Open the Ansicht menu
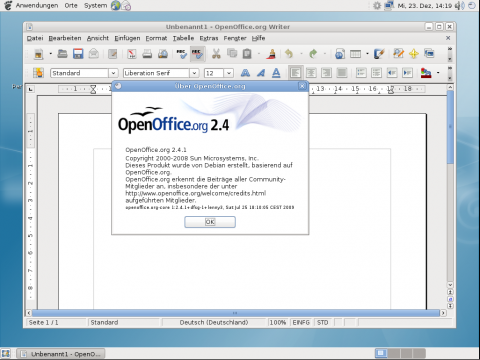The height and width of the screenshot is (360, 480). [x=98, y=38]
